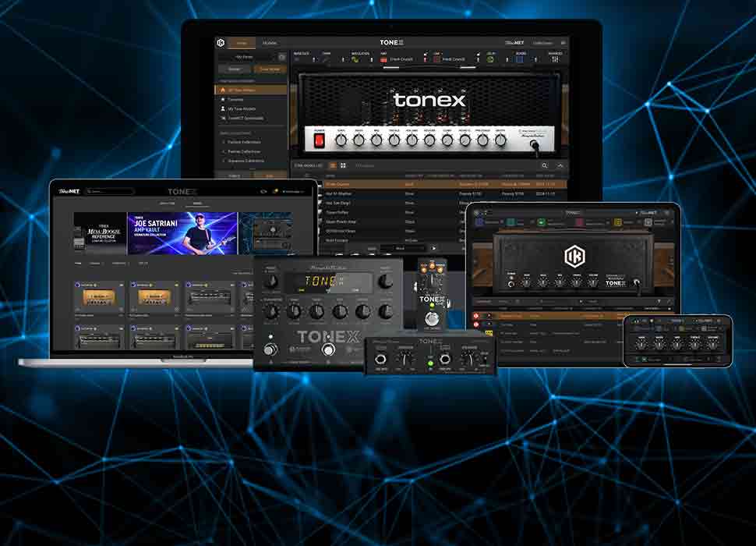
Task: Open Advanced sliders icon in monitor's signal chain
Action: [555, 60]
